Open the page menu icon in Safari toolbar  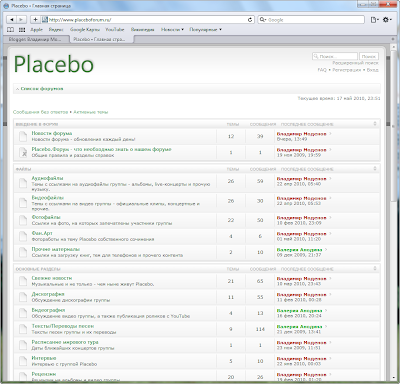pyautogui.click(x=375, y=20)
